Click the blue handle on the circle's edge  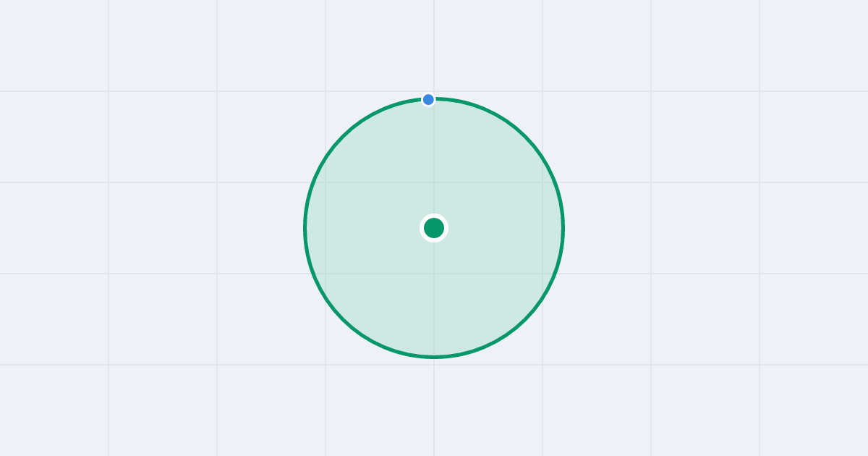428,99
